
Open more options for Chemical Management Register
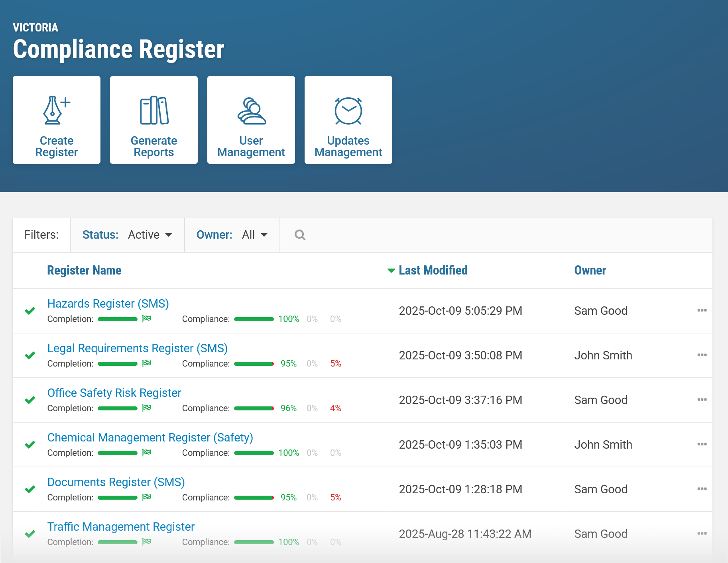(x=702, y=444)
